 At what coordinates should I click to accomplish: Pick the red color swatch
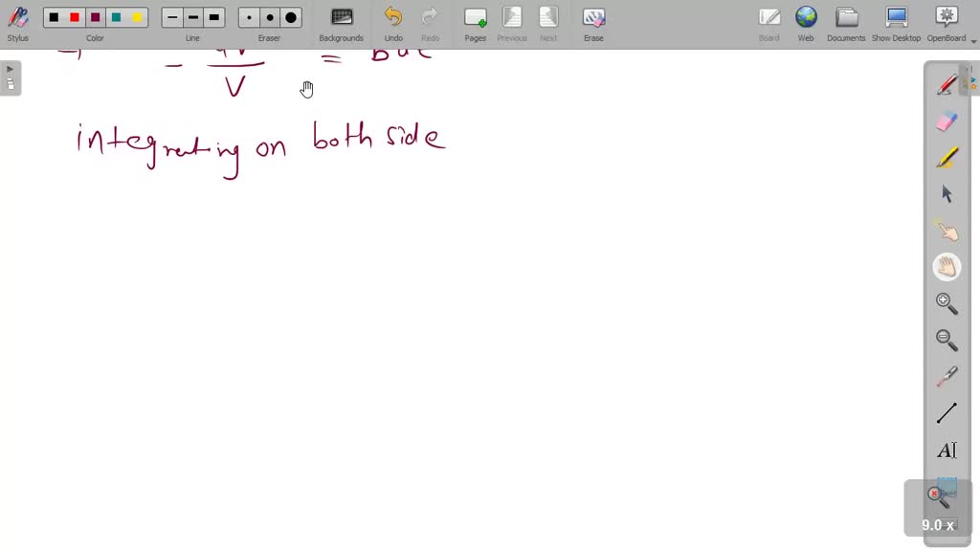coord(75,17)
